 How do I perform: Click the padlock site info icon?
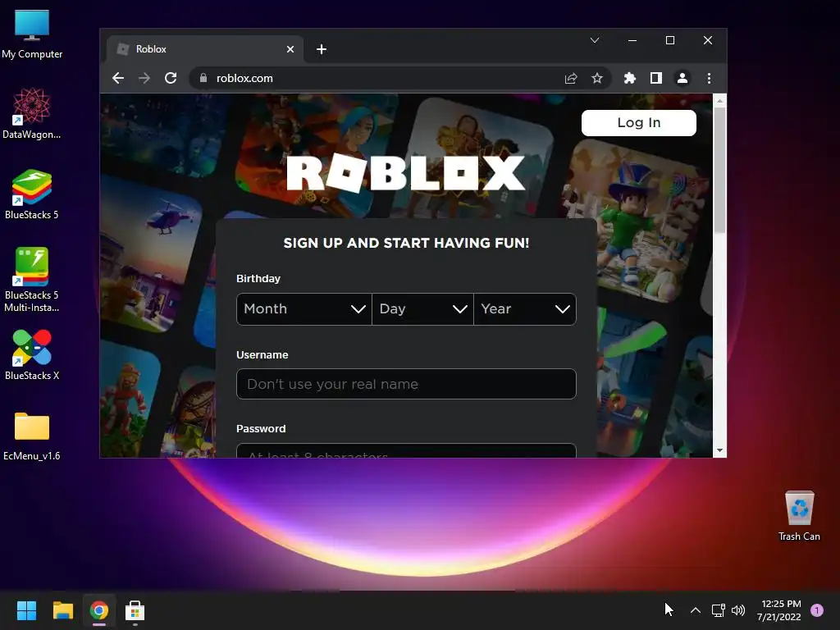coord(203,78)
